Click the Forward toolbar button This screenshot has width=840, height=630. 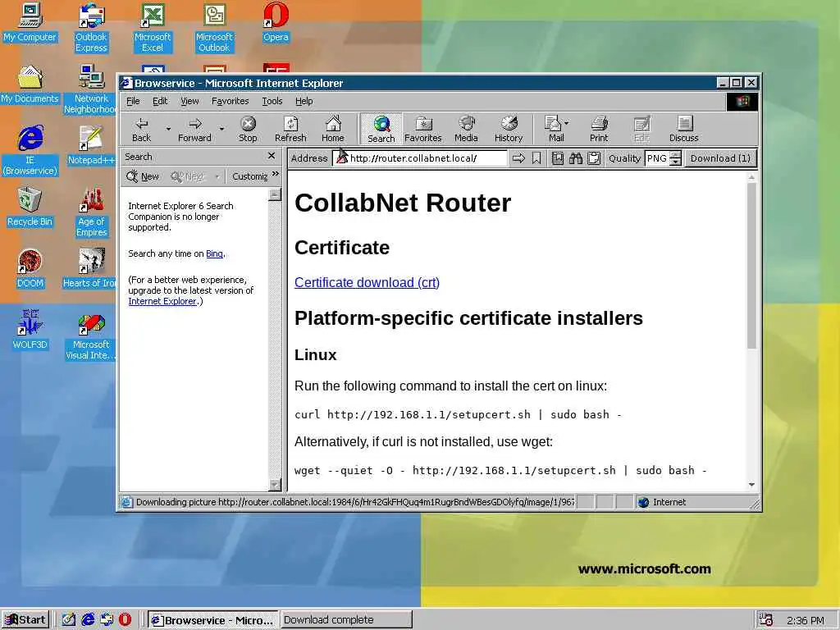(194, 130)
